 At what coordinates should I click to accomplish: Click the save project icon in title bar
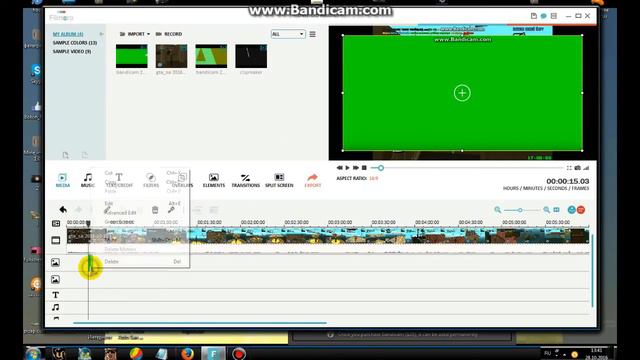pos(534,16)
